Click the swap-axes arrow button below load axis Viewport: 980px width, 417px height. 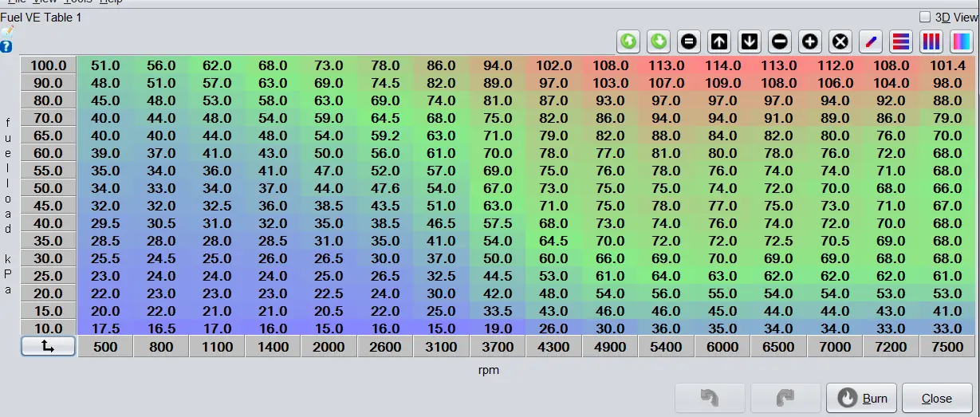48,346
